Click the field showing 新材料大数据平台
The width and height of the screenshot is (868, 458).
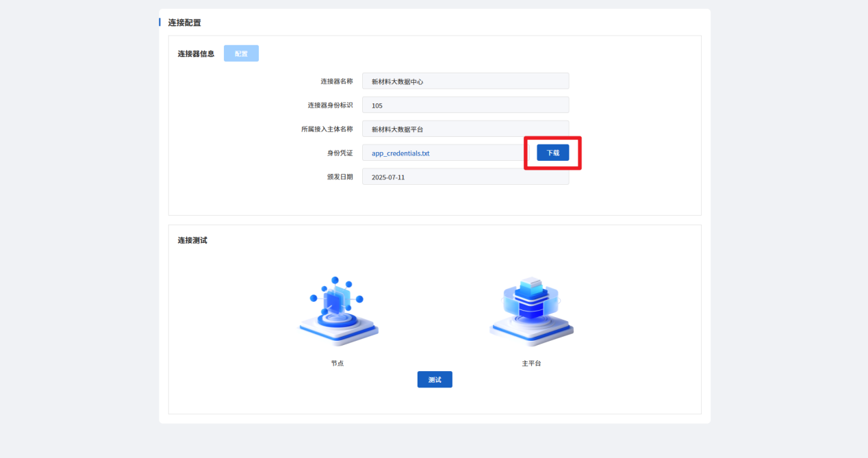point(465,129)
